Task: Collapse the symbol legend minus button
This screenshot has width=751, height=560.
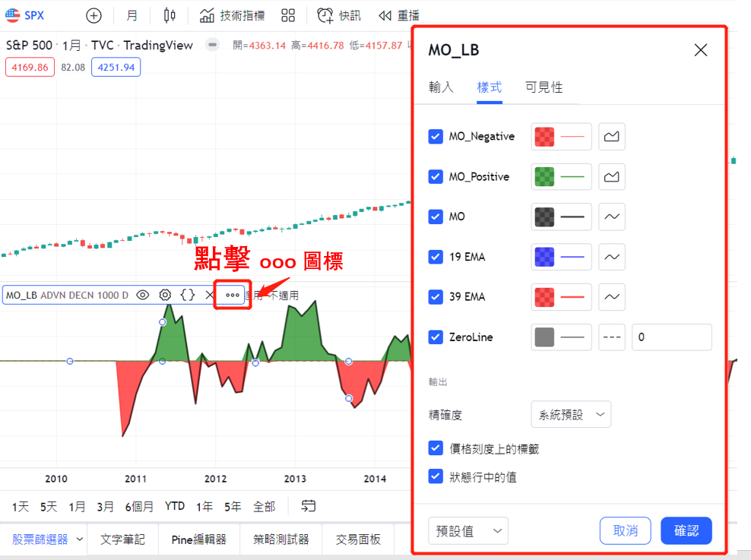Action: [x=212, y=45]
